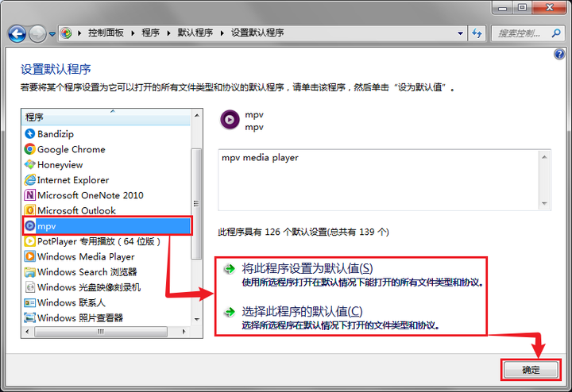Click the Windows Media Player icon
The height and width of the screenshot is (392, 572).
pyautogui.click(x=29, y=256)
